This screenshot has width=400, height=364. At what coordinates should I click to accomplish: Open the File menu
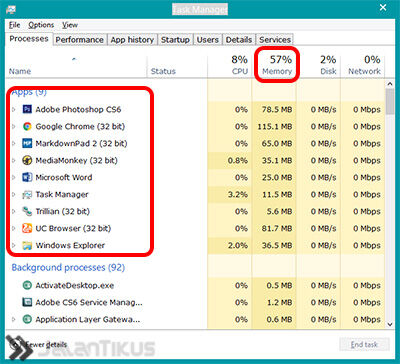pos(14,25)
